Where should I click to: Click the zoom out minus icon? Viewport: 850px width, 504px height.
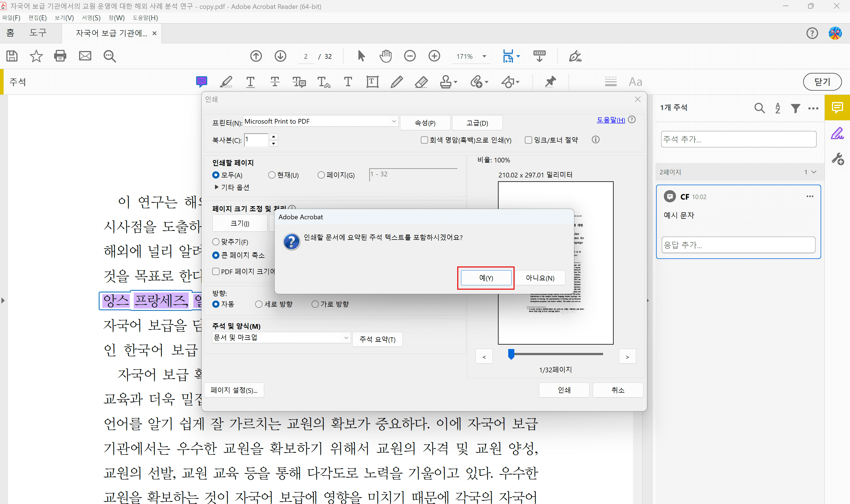pos(410,56)
